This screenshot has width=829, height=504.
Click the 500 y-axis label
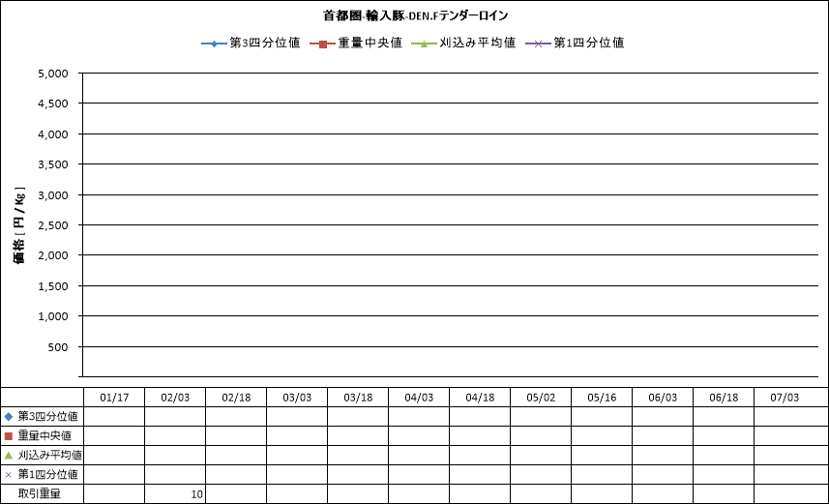(58, 347)
